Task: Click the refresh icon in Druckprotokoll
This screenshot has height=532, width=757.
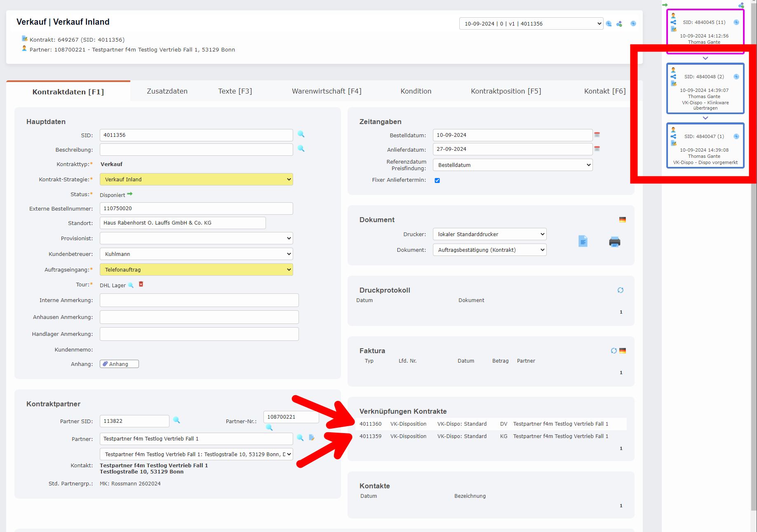Action: 620,290
